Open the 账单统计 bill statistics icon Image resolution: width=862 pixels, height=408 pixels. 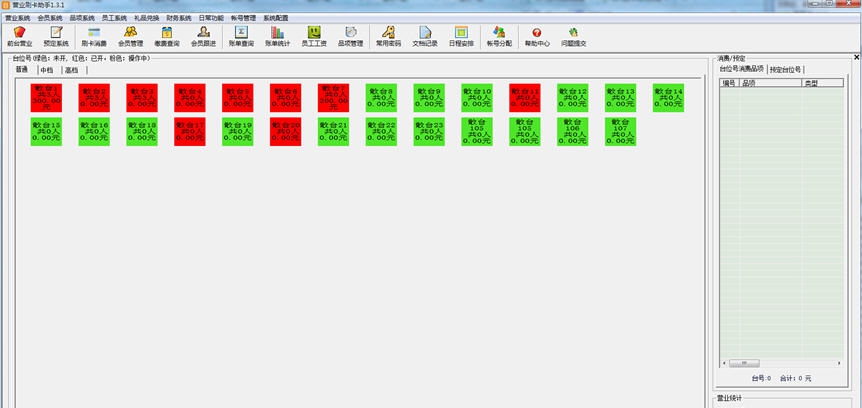pos(277,37)
